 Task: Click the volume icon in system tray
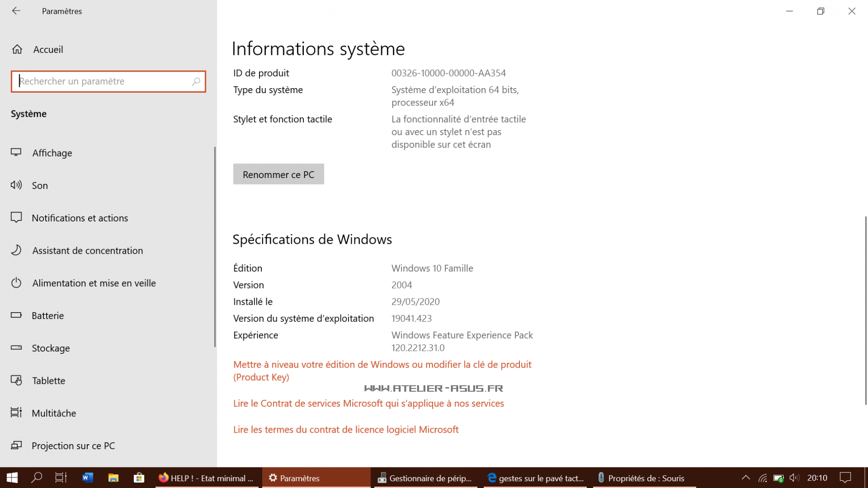(794, 478)
